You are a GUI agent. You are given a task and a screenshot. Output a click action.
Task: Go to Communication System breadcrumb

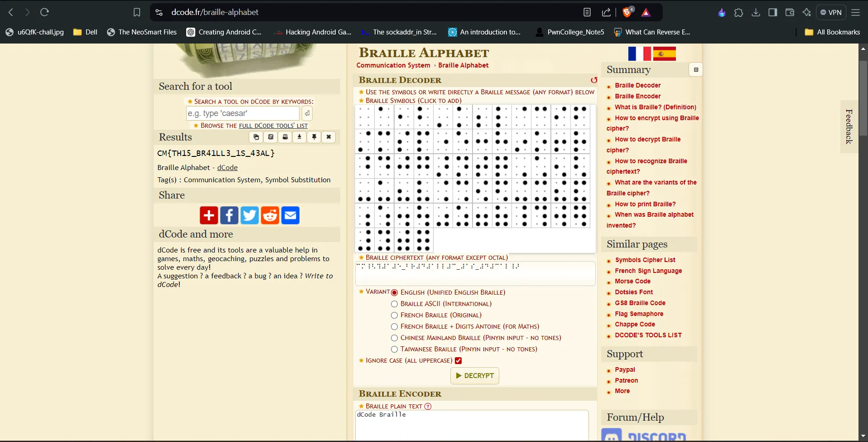[393, 65]
